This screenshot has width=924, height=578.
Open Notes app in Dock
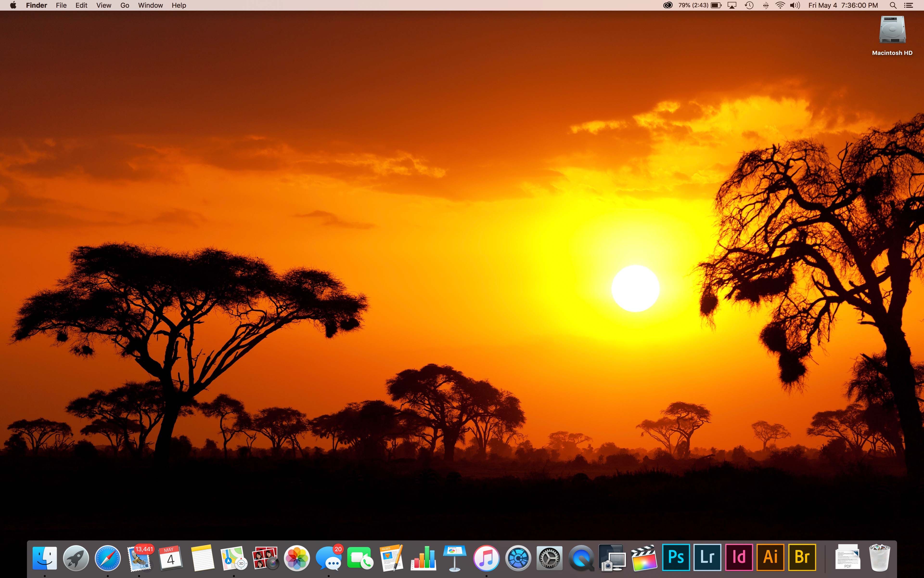(x=202, y=558)
